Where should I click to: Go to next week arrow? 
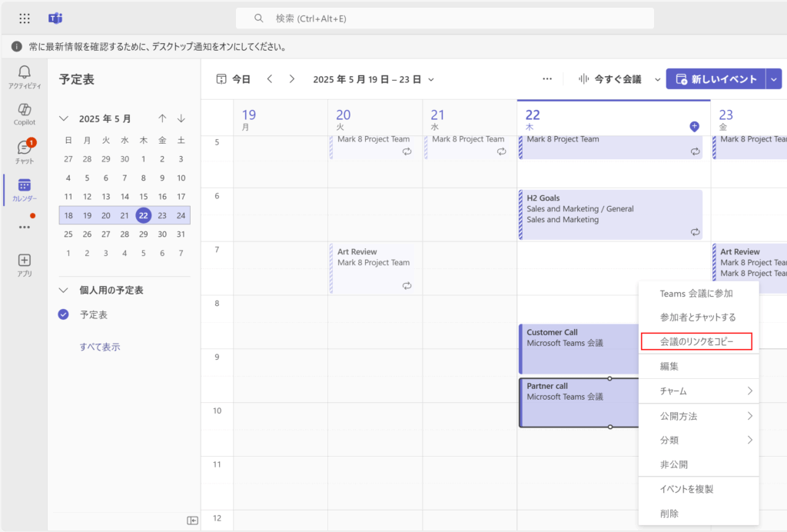click(291, 78)
